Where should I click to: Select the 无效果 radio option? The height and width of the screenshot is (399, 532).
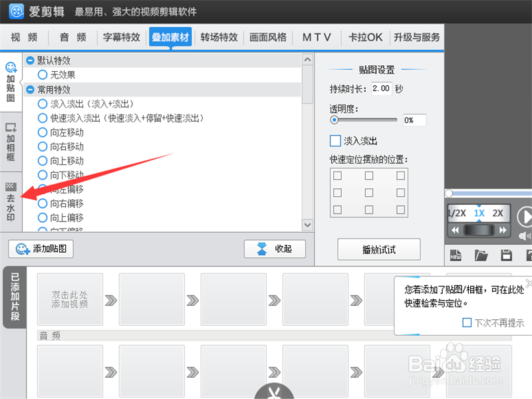tap(43, 74)
